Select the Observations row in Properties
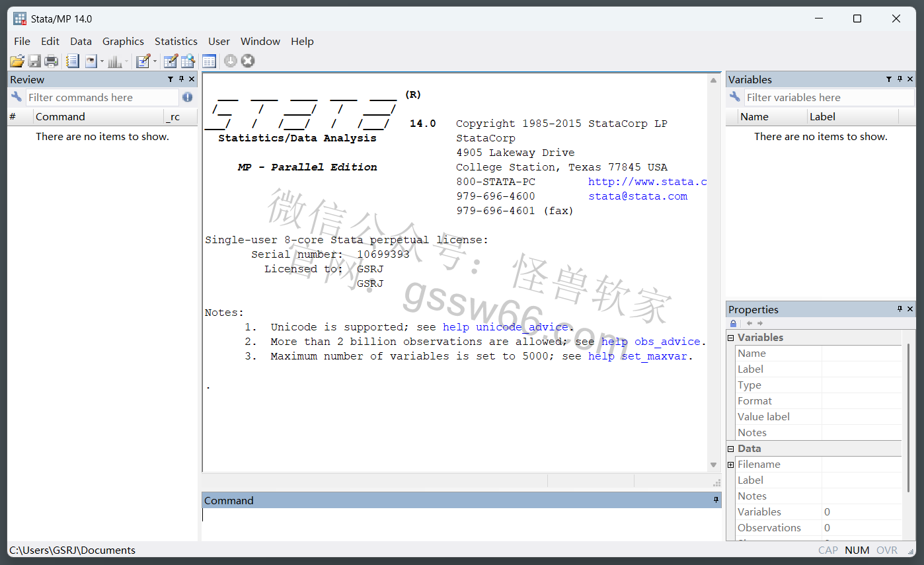924x565 pixels. tap(818, 528)
